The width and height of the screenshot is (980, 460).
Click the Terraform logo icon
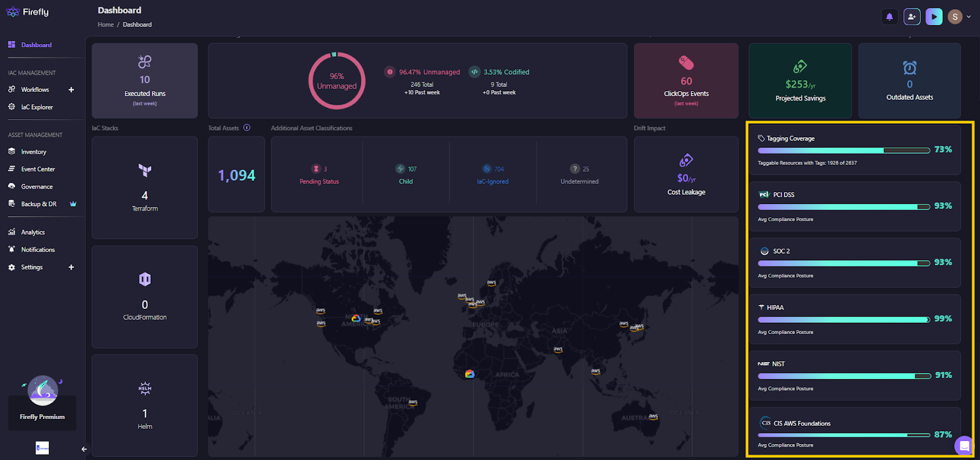[x=145, y=170]
